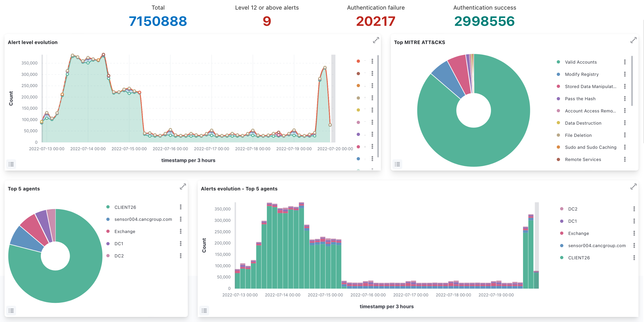Viewport: 644px width, 322px height.
Task: Toggle legend list icon in Alert level evolution
Action: pos(11,164)
